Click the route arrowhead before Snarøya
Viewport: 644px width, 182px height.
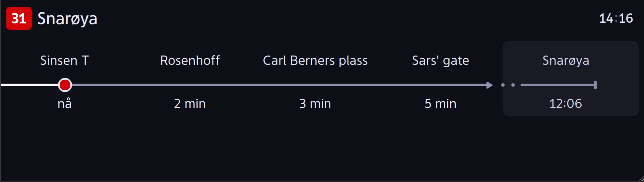pos(489,85)
